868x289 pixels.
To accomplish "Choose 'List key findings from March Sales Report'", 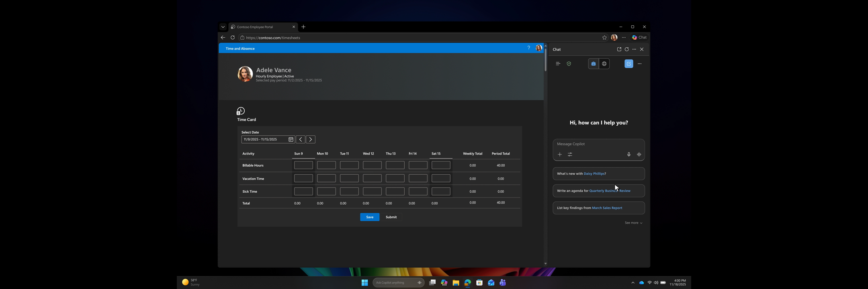I will pos(599,208).
